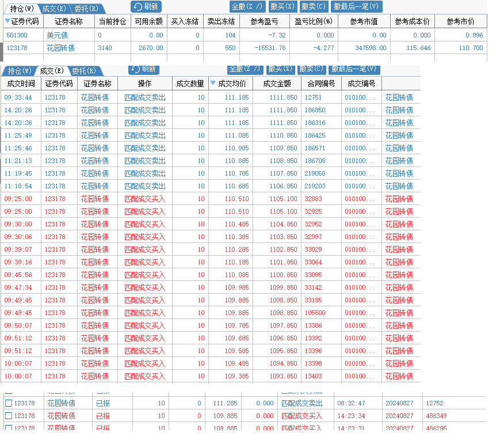Screen dimensions: 500x448
Task: Click the top 撤最后一笔(V) button
Action: coord(356,6)
